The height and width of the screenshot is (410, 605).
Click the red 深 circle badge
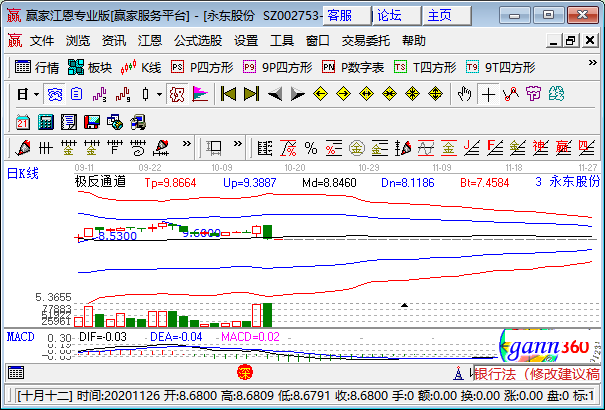pyautogui.click(x=245, y=373)
